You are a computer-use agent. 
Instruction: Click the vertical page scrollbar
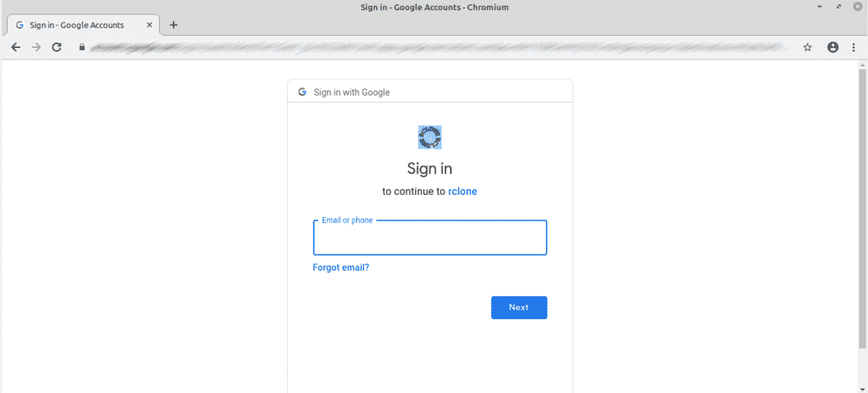click(x=863, y=208)
